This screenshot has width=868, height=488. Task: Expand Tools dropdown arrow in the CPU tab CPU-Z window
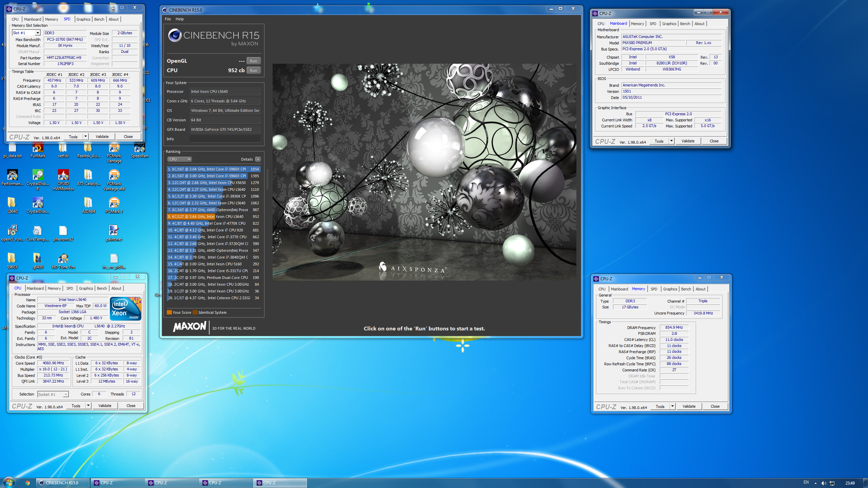tap(88, 406)
